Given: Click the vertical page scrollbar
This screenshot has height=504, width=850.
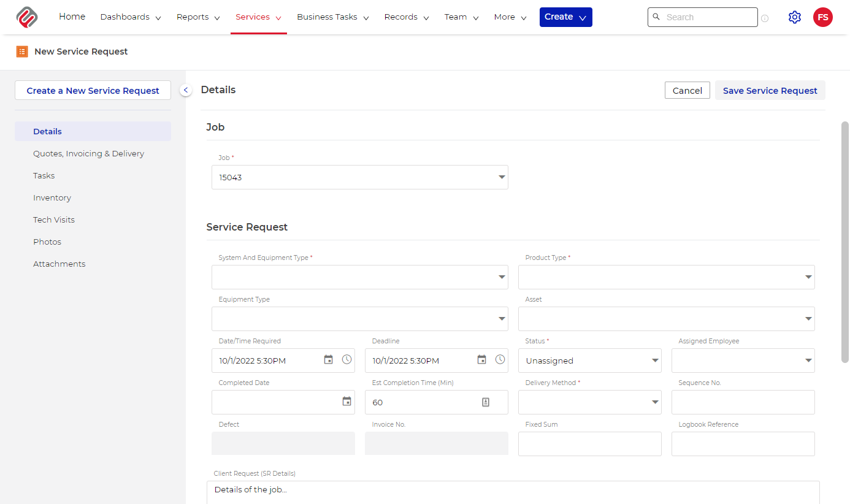Looking at the screenshot, I should [x=844, y=242].
